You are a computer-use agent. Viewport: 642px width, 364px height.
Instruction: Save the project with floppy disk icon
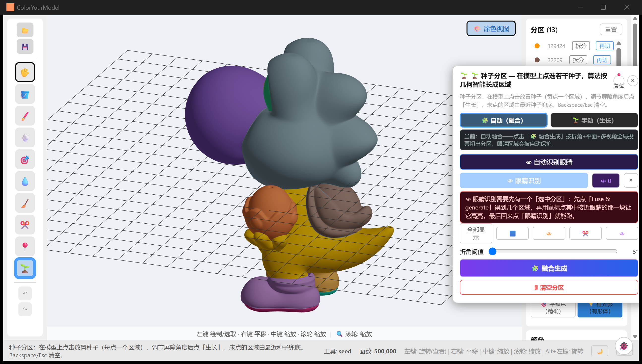[25, 47]
